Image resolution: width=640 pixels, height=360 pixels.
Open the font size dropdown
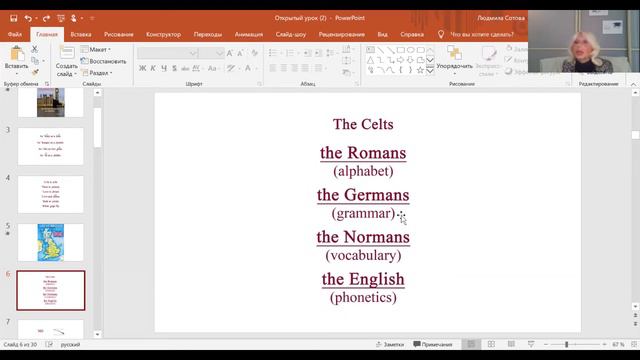click(x=220, y=53)
